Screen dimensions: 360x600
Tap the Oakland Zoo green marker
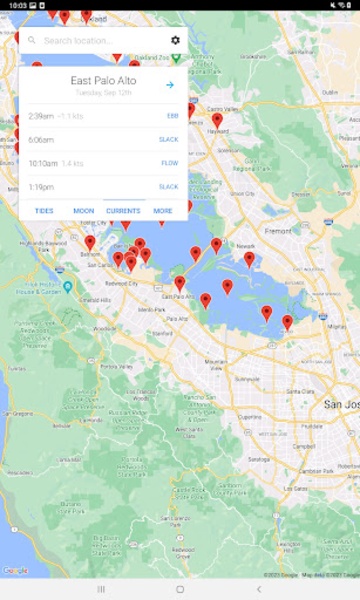(176, 58)
